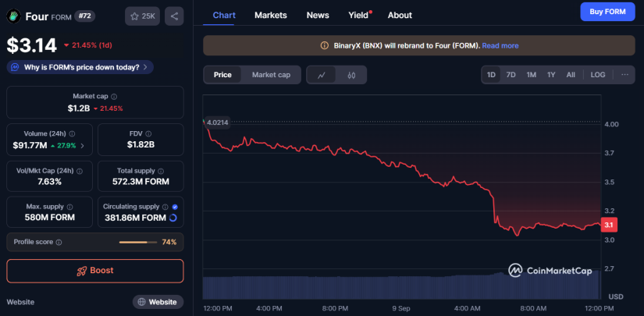Click the 572.3M FORM total supply value
Screen dimensions: 644x316
141,182
